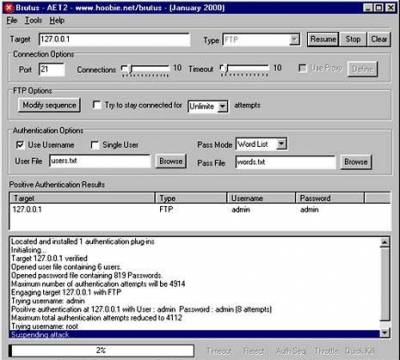Viewport: 400px width, 360px height.
Task: Click the Resume button
Action: tap(323, 39)
